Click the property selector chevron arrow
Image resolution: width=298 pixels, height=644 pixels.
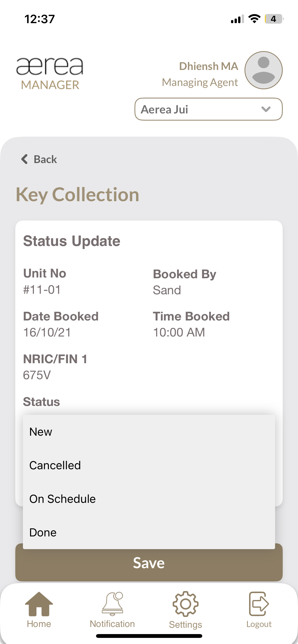(266, 109)
